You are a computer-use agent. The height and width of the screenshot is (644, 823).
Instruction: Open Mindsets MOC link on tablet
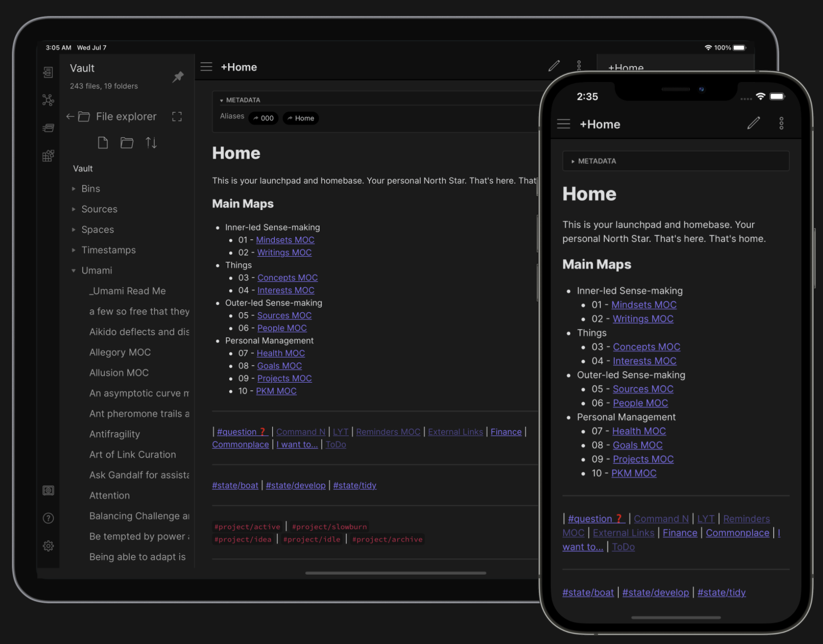pyautogui.click(x=285, y=240)
